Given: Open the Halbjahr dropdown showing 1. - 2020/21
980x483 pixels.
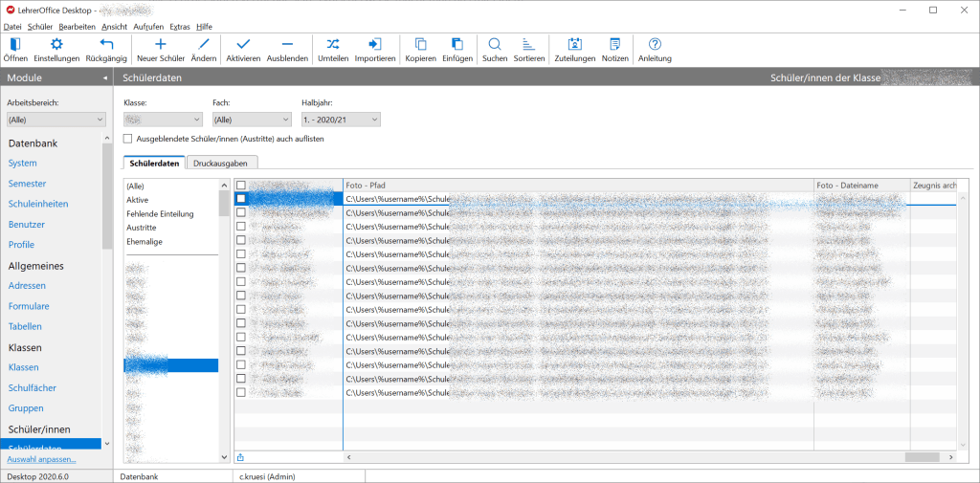Looking at the screenshot, I should point(341,120).
